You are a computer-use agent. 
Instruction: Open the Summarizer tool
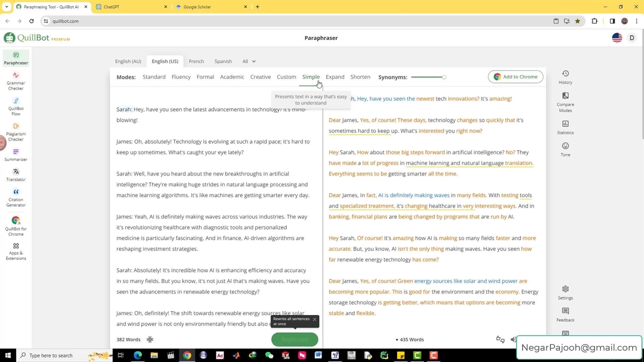click(x=16, y=155)
